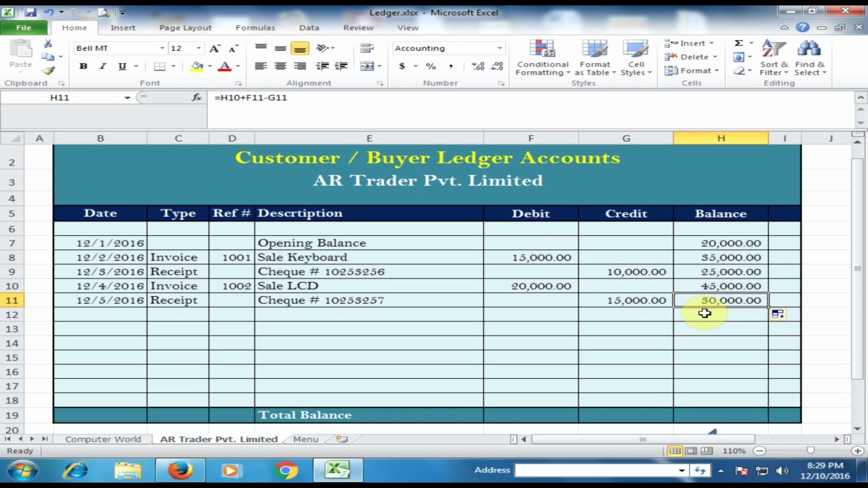Open the font name dropdown

click(x=161, y=48)
